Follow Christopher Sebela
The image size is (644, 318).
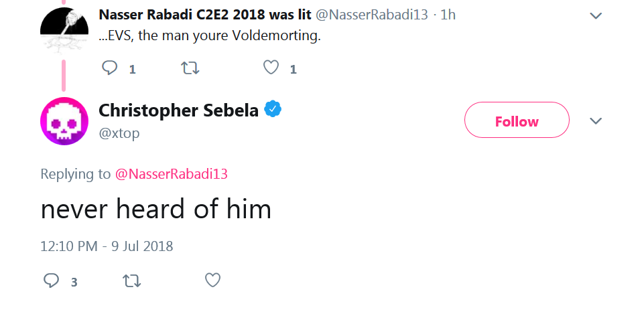[517, 120]
